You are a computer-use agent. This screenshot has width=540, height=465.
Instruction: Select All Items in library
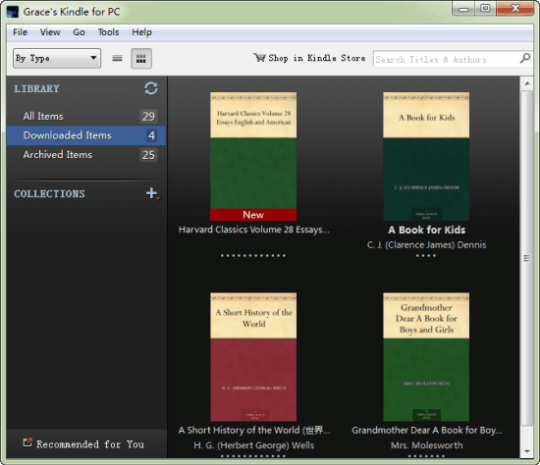[x=86, y=116]
